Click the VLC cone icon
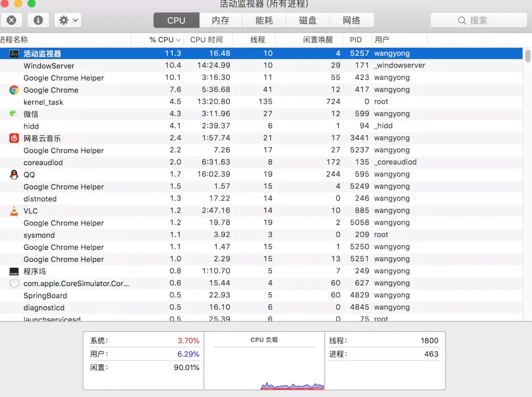The image size is (532, 397). [14, 211]
